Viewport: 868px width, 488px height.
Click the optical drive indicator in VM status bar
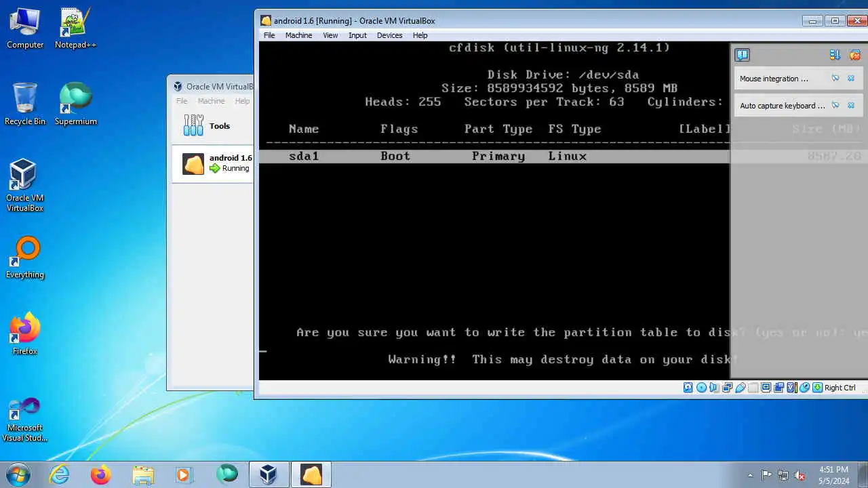[701, 388]
